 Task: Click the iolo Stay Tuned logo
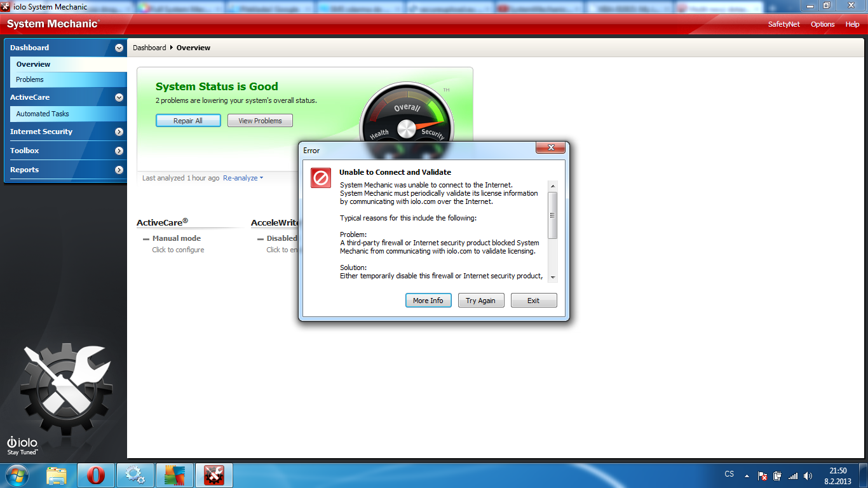(x=22, y=446)
